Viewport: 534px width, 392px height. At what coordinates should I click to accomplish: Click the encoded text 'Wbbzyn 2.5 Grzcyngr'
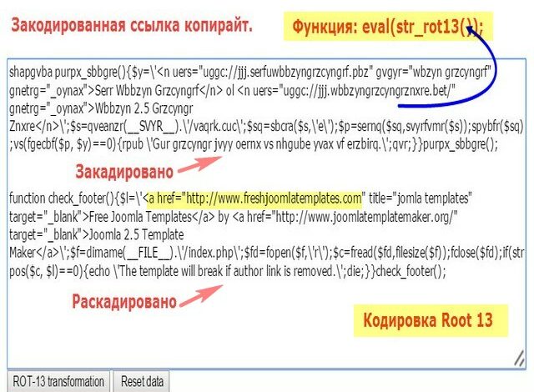pos(144,108)
